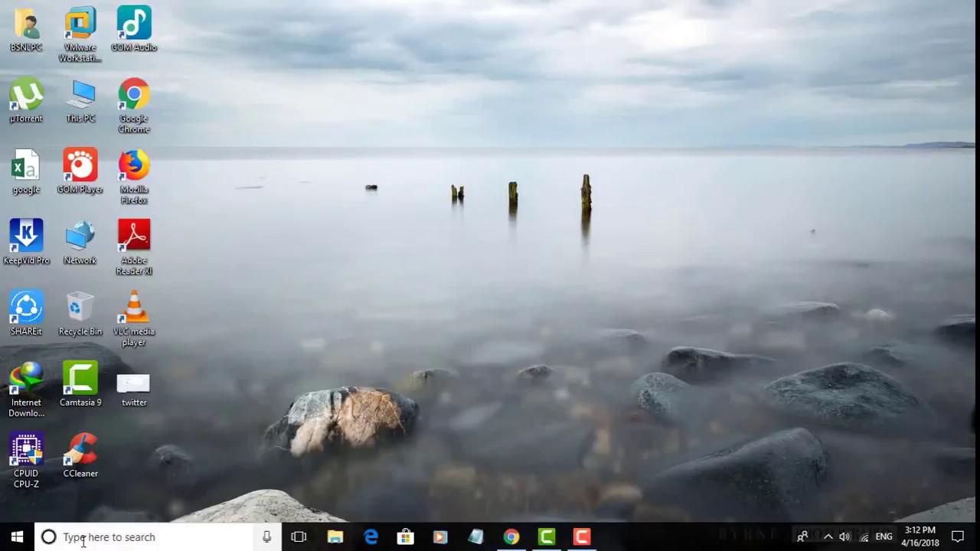Select VLC media player shortcut
This screenshot has width=980, height=551.
(134, 319)
